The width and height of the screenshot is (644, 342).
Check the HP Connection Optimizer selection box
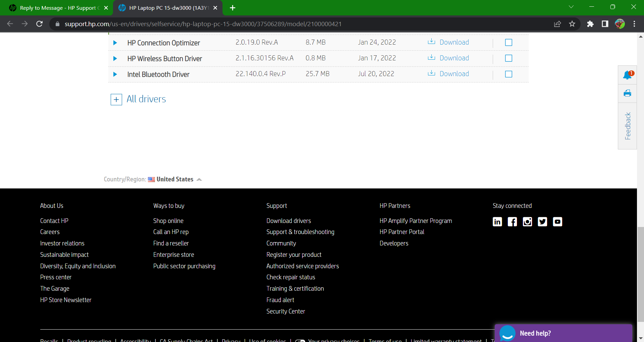[508, 42]
